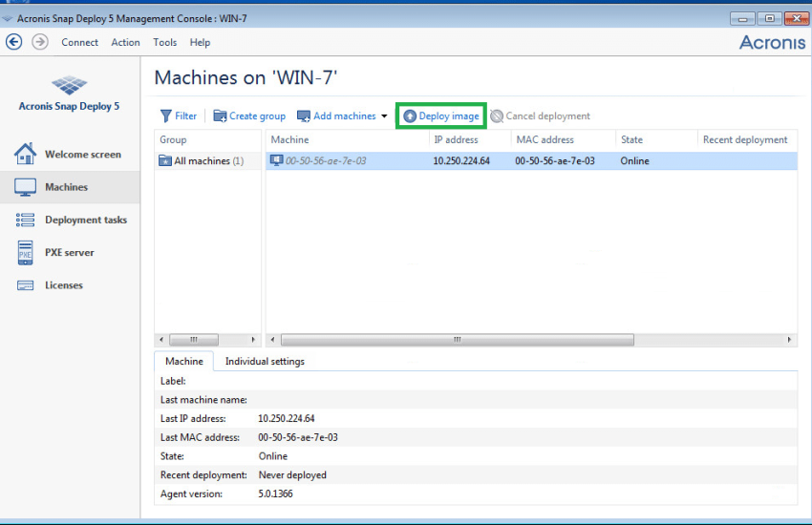Switch to Individual settings tab
Screen dimensions: 812x525
pos(265,361)
